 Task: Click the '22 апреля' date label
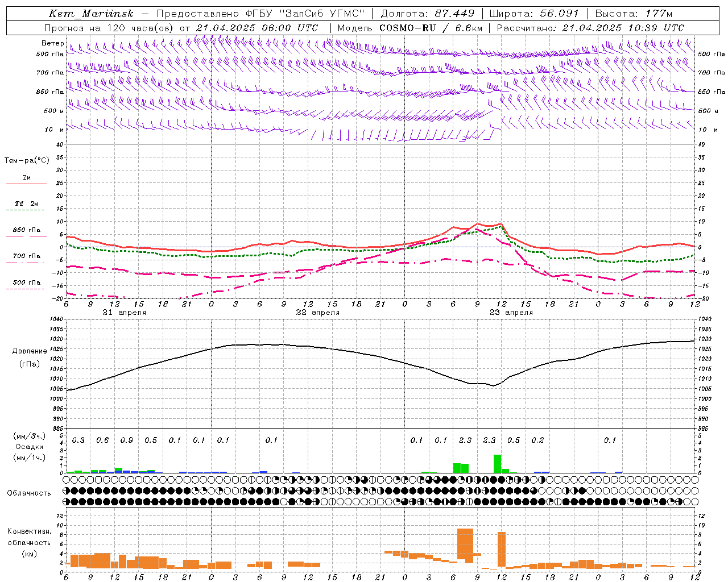point(317,313)
